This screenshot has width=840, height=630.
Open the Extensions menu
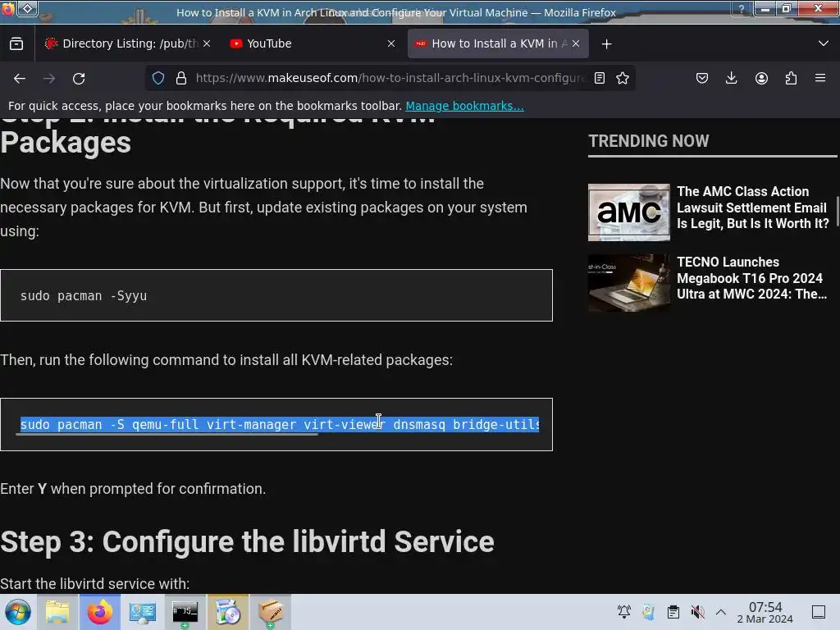pyautogui.click(x=791, y=78)
